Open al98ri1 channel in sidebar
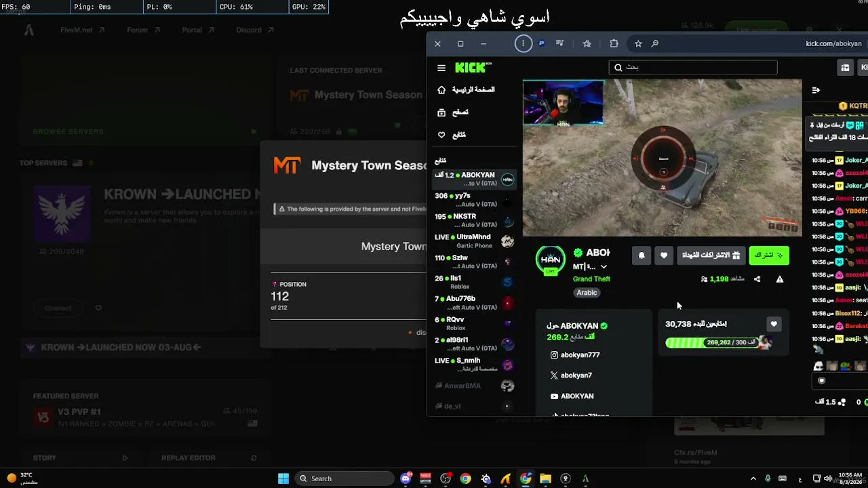This screenshot has width=868, height=488. 475,344
